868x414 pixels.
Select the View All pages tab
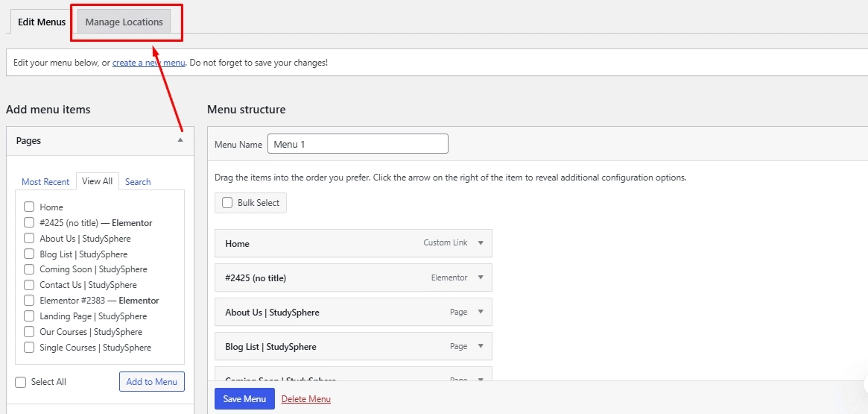tap(98, 181)
